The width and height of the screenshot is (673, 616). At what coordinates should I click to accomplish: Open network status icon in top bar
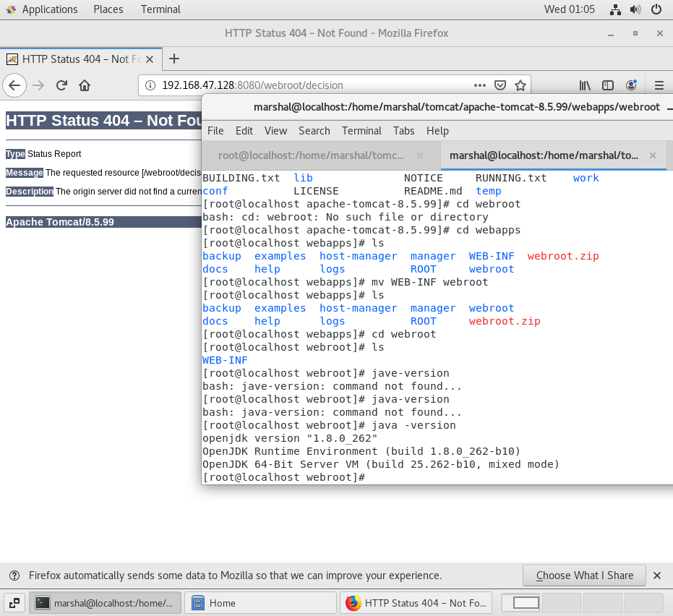tap(615, 9)
